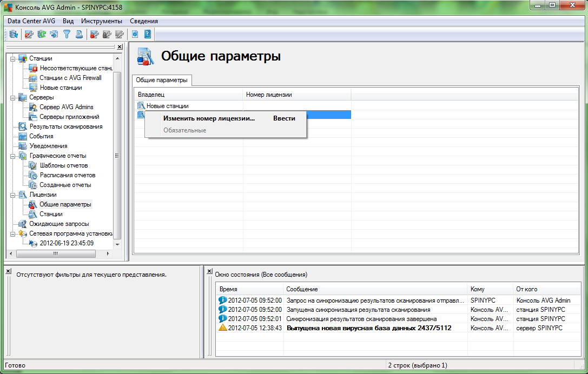The height and width of the screenshot is (374, 588).
Task: Select Новые станции row in license list
Action: pyautogui.click(x=167, y=106)
